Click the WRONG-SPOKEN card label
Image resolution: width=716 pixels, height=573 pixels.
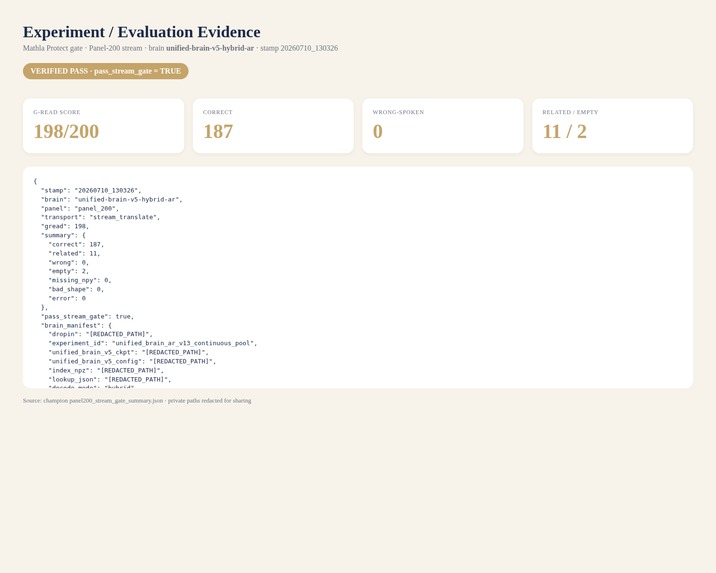click(x=398, y=112)
